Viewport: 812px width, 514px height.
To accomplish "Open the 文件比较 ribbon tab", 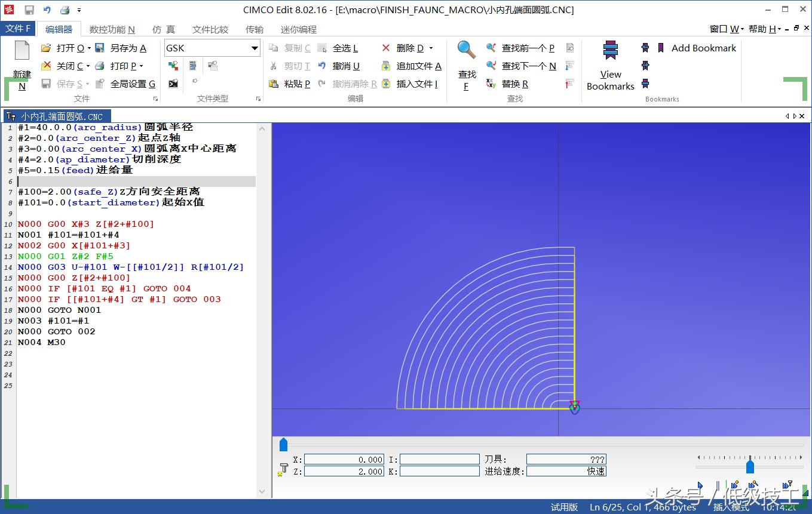I will (210, 29).
